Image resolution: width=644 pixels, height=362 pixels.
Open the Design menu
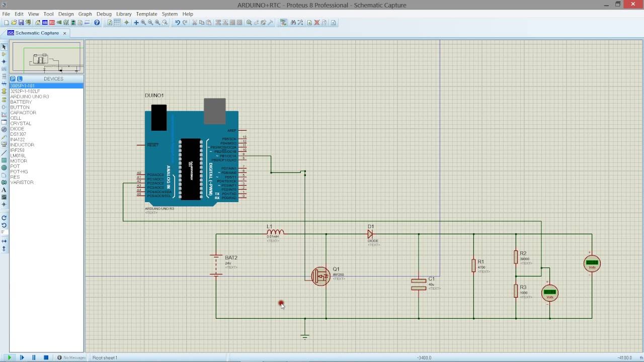[66, 14]
